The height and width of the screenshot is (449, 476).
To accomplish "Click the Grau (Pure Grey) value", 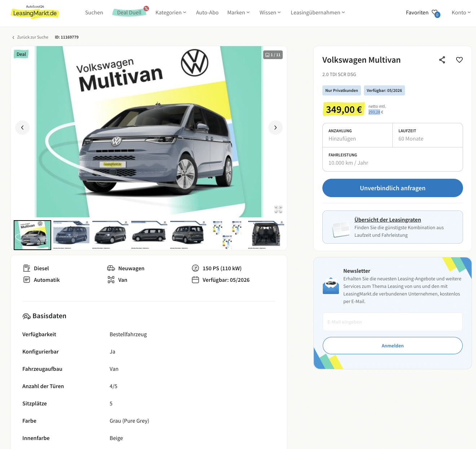I will pos(129,421).
